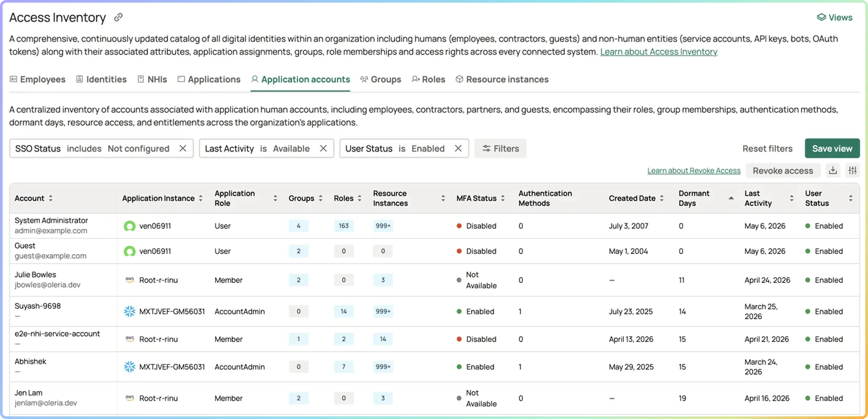This screenshot has height=419, width=868.
Task: Click the Guest account name
Action: (25, 246)
